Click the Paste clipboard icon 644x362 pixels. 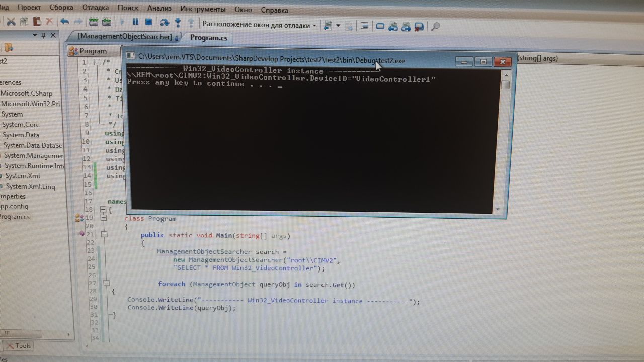(x=37, y=22)
